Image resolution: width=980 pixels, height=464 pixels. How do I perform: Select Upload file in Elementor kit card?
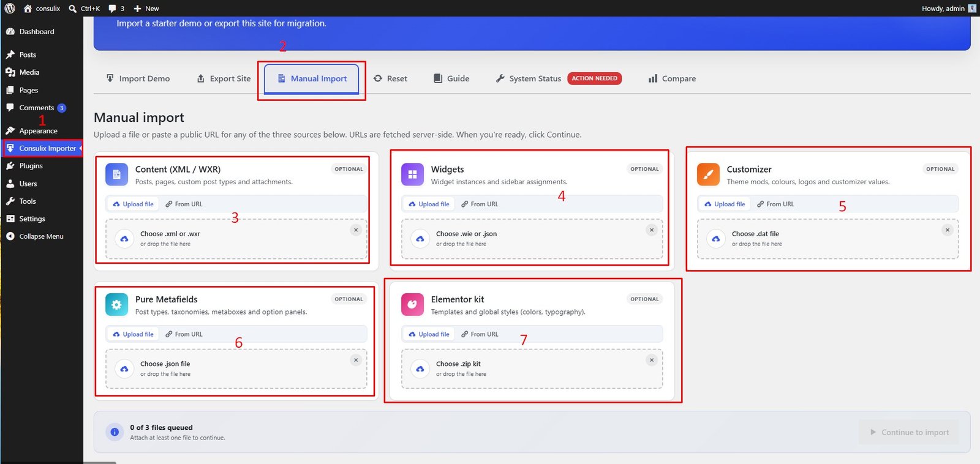(429, 334)
